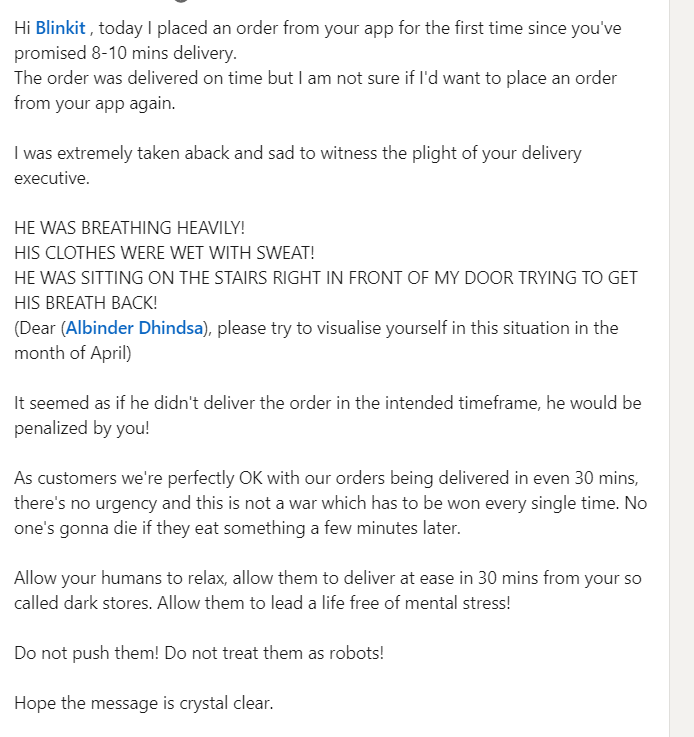The height and width of the screenshot is (737, 694).
Task: Click the 'HE WAS BREATHING HEAVILY!' line
Action: click(130, 228)
